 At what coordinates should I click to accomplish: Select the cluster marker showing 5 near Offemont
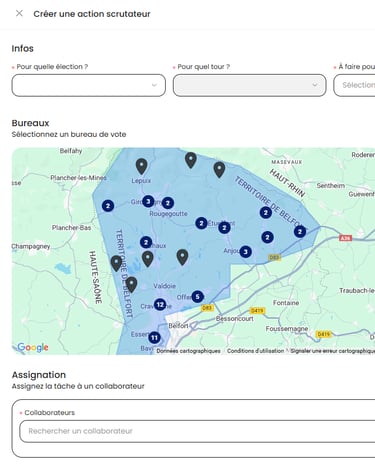pyautogui.click(x=197, y=296)
